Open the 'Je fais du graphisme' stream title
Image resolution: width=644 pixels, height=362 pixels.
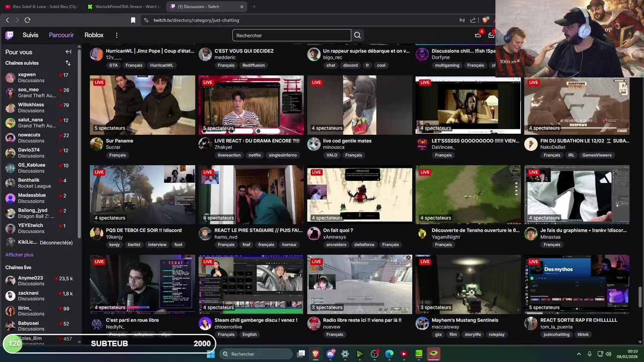click(584, 230)
